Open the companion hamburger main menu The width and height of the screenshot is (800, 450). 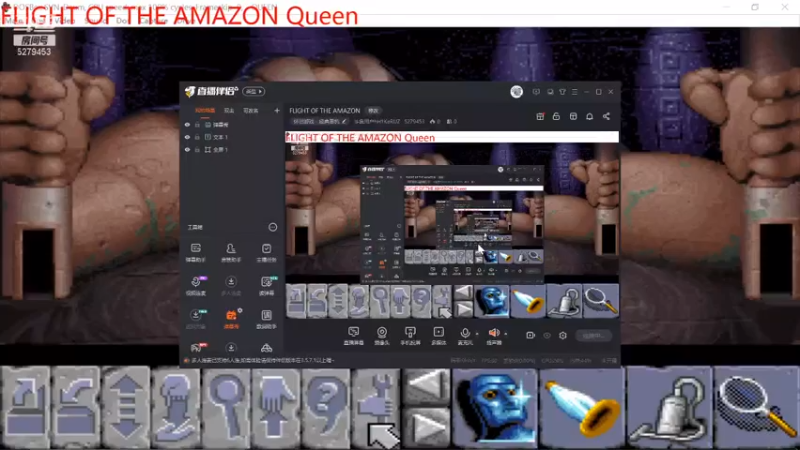(x=574, y=92)
